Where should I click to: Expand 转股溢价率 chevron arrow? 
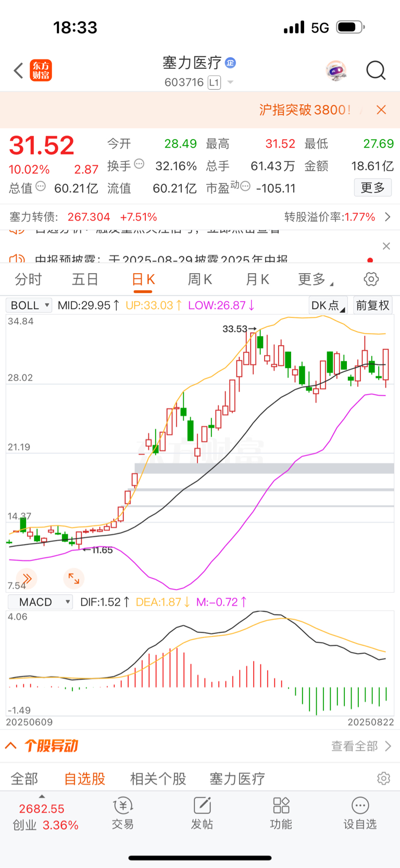pyautogui.click(x=387, y=217)
